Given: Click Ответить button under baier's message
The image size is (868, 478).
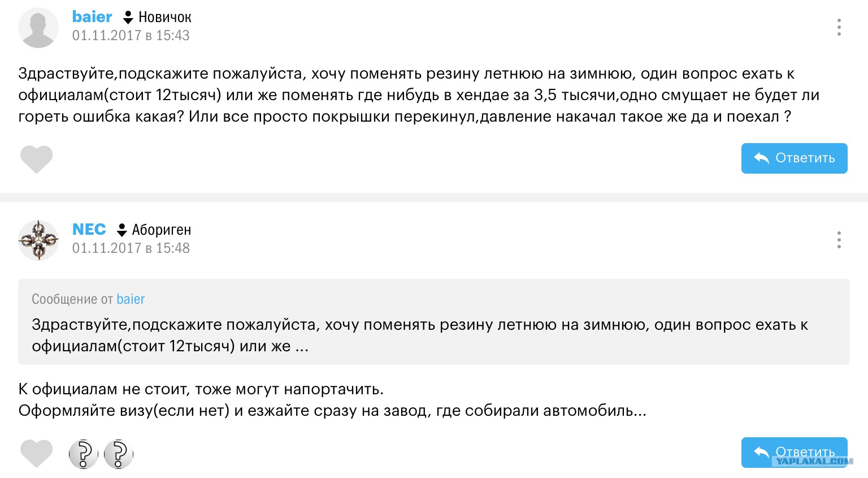Looking at the screenshot, I should coord(794,158).
